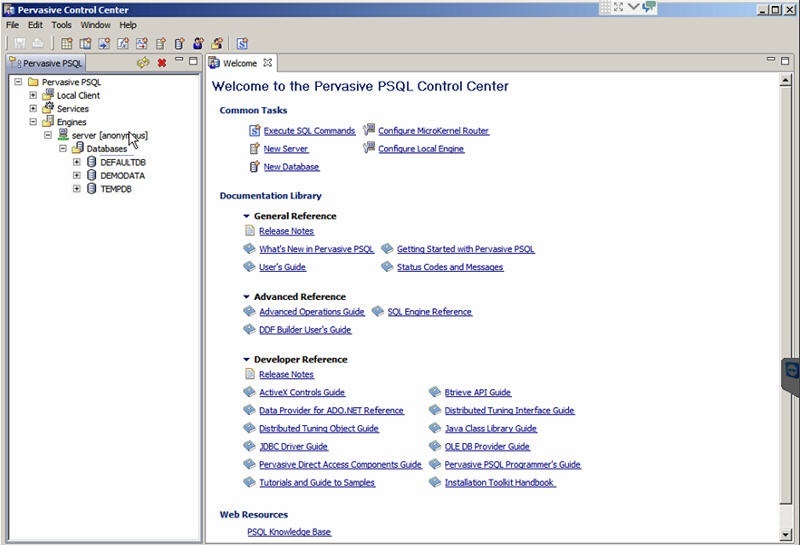Select the Pervasive PSQL explorer tab
800x545 pixels.
[45, 63]
